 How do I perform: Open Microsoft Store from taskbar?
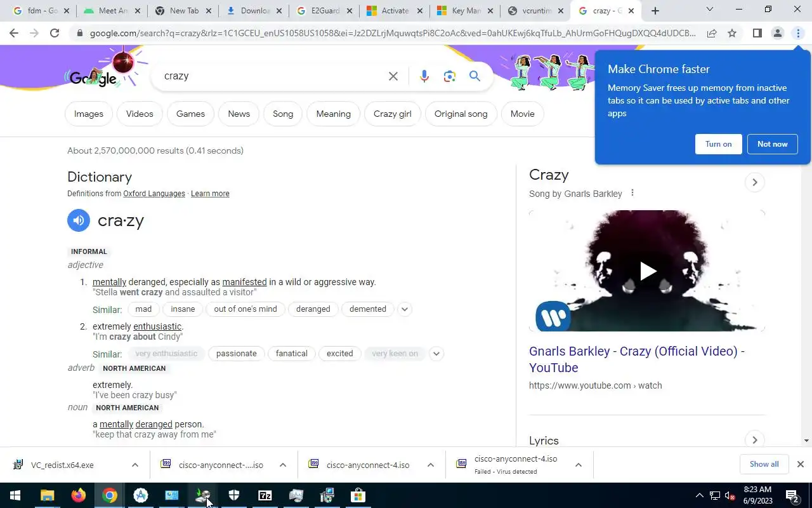point(358,495)
